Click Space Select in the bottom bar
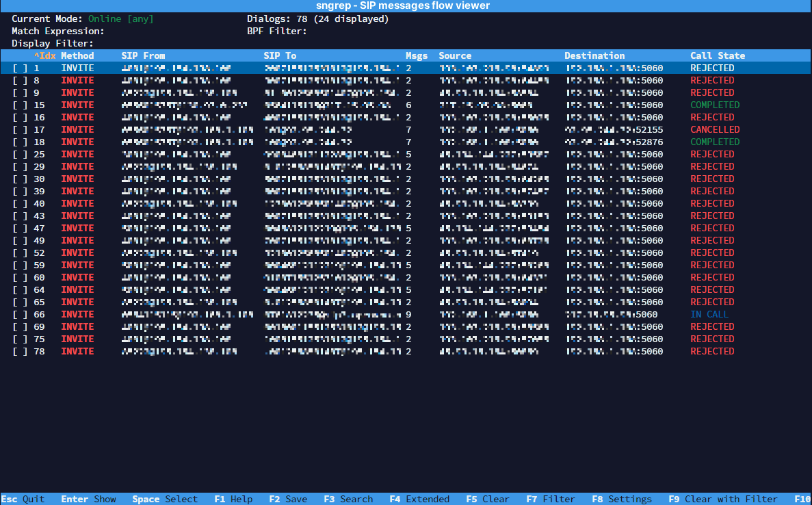812x505 pixels. pyautogui.click(x=165, y=500)
